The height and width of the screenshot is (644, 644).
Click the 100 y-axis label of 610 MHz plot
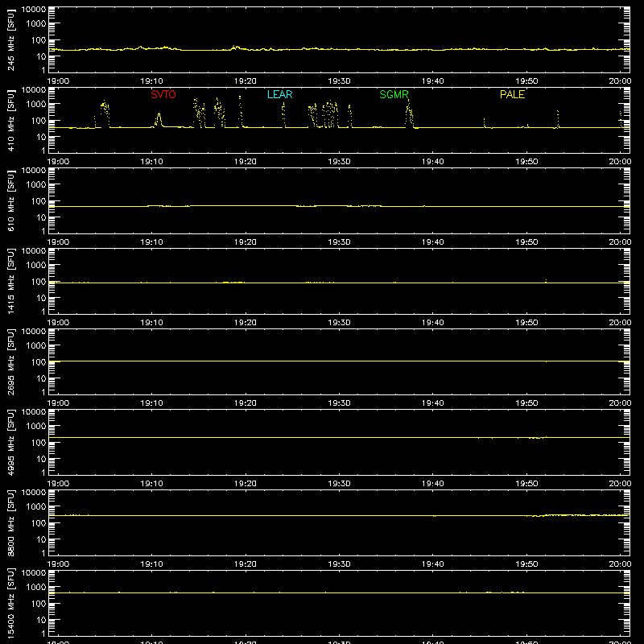(x=39, y=201)
